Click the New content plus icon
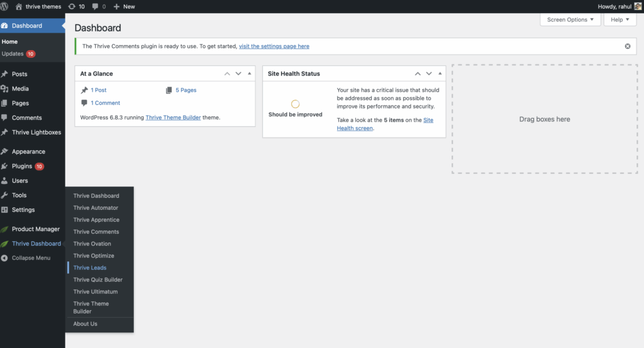Image resolution: width=644 pixels, height=348 pixels. tap(116, 6)
